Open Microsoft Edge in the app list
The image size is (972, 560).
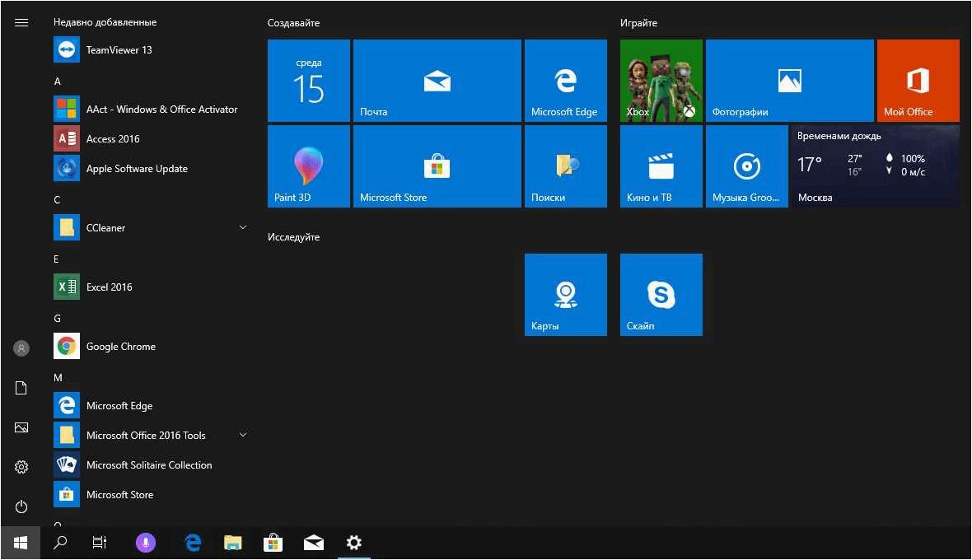(x=152, y=406)
